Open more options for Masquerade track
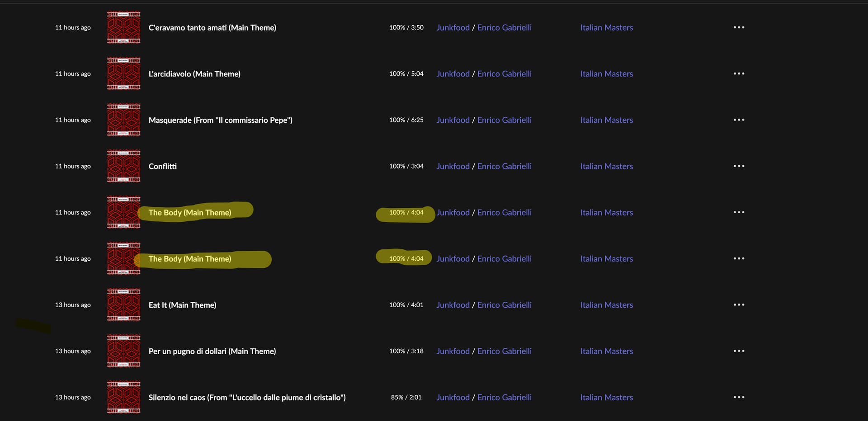Viewport: 868px width, 421px height. coord(739,120)
